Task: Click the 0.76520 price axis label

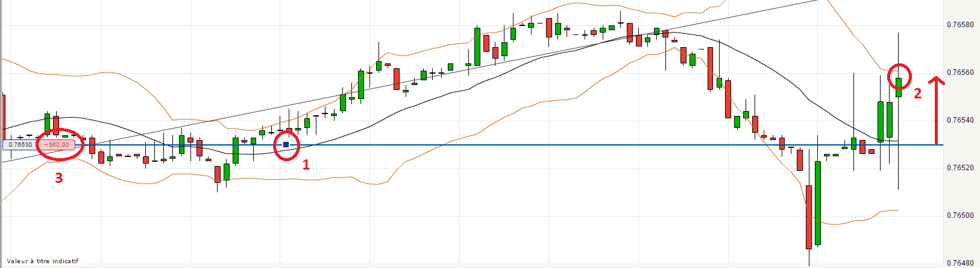Action: pos(961,168)
